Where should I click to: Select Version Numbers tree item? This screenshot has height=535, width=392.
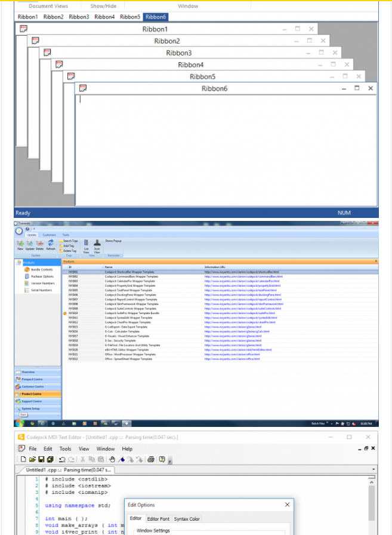pyautogui.click(x=39, y=283)
